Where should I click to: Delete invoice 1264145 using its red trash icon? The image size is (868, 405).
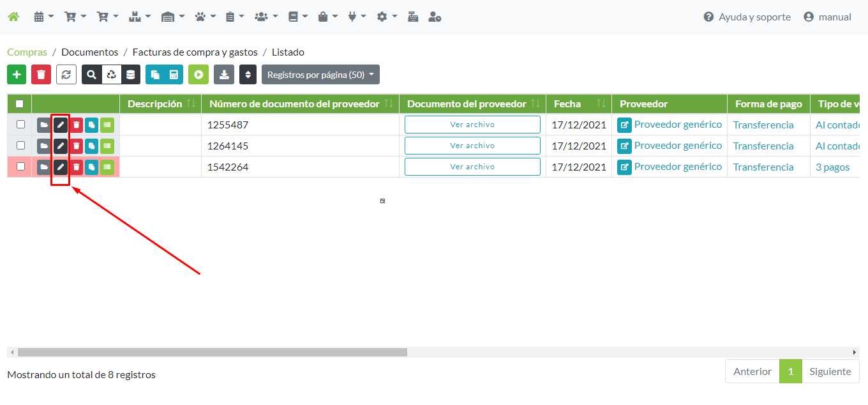pos(77,146)
